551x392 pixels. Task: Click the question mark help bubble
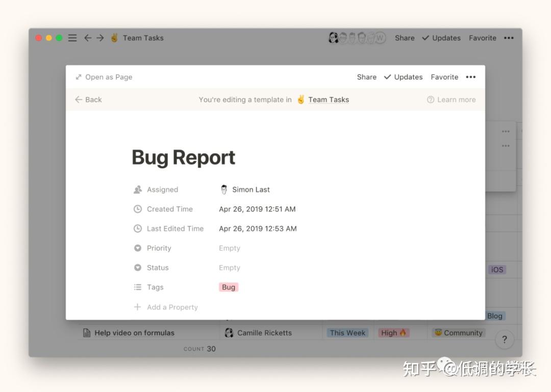pyautogui.click(x=505, y=339)
